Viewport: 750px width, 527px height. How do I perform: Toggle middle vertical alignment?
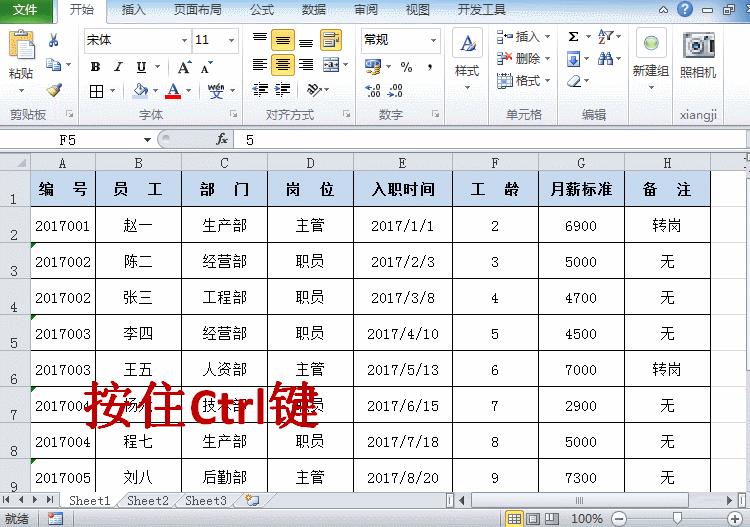pos(283,40)
